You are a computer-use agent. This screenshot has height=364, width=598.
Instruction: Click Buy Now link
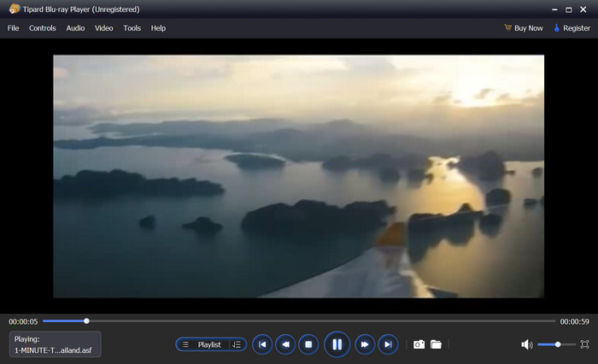(528, 28)
